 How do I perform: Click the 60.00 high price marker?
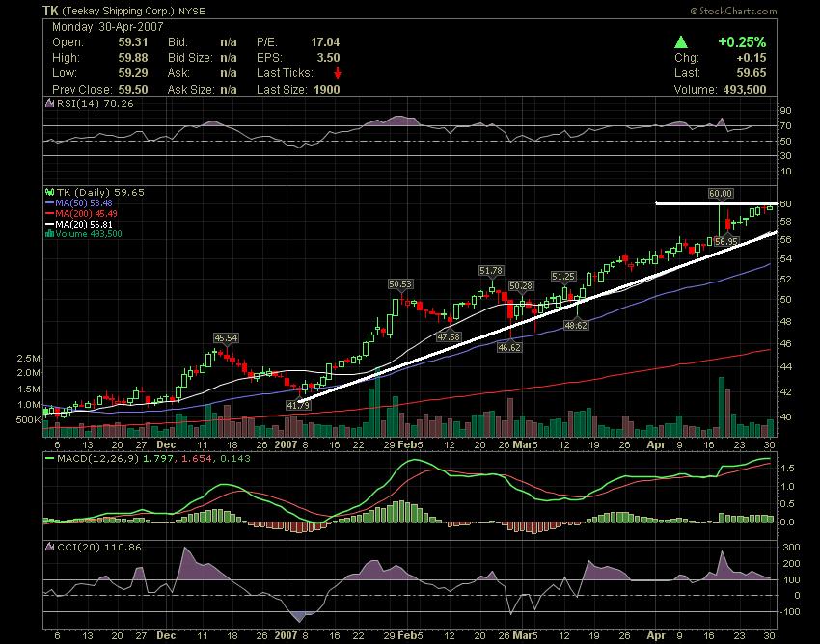tap(721, 194)
